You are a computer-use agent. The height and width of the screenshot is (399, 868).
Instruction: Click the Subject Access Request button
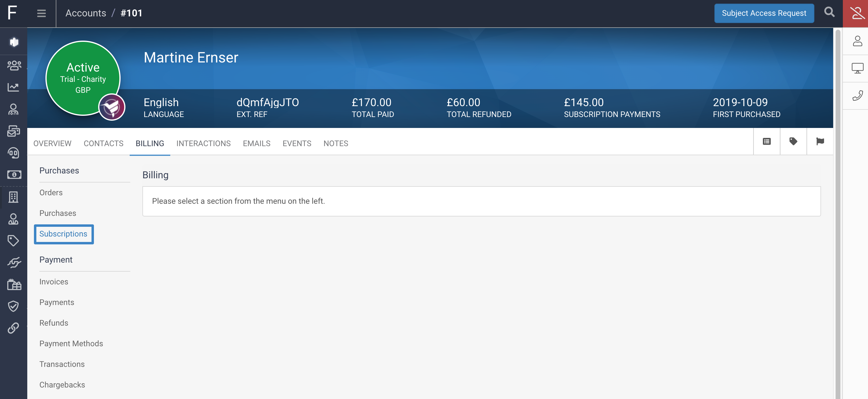coord(764,13)
